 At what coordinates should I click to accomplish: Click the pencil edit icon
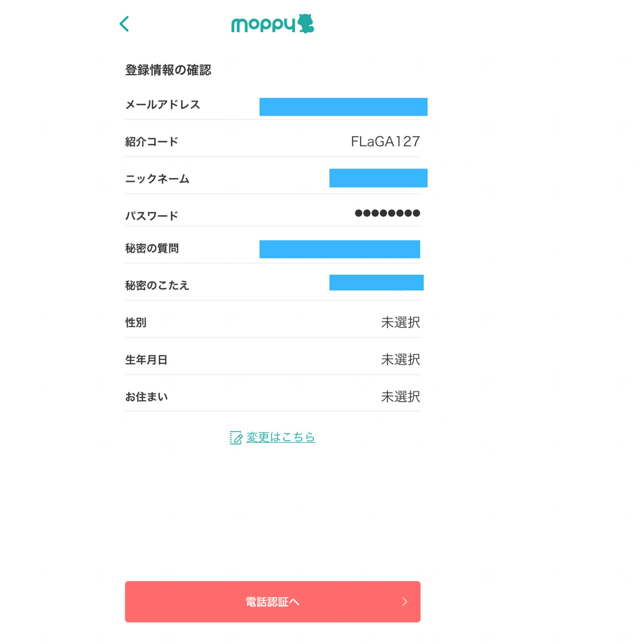click(235, 437)
